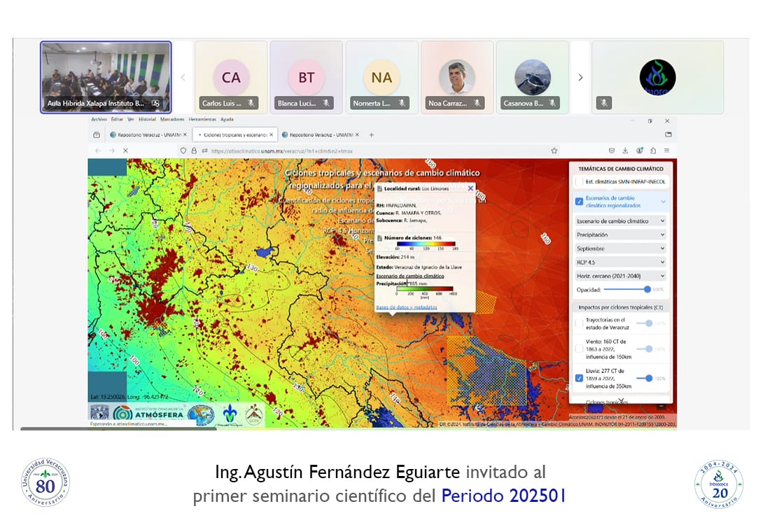Uncheck Lluvia: 277 CT layer checkbox

coord(579,378)
